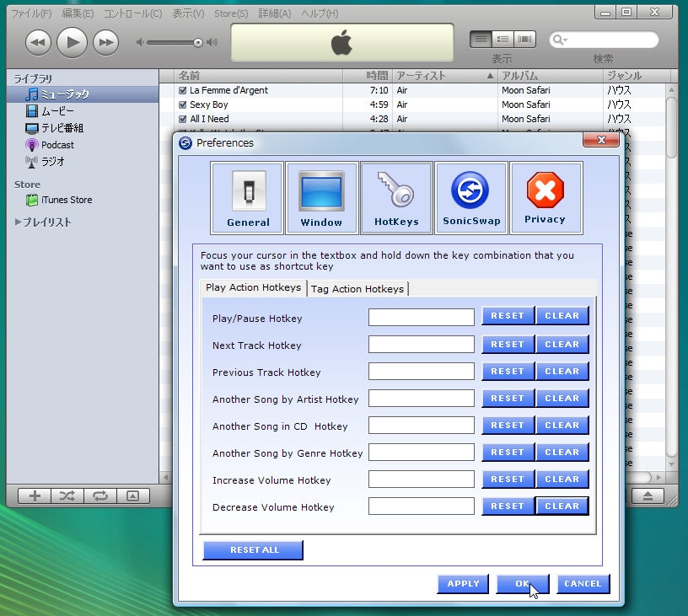Click the RESET ALL button
The width and height of the screenshot is (688, 616).
pyautogui.click(x=253, y=550)
